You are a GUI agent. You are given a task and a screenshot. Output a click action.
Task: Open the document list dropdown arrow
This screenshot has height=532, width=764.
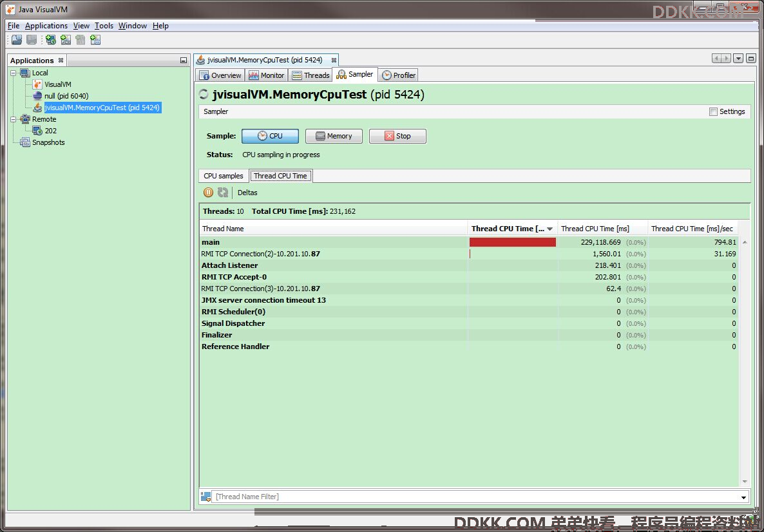coord(738,59)
